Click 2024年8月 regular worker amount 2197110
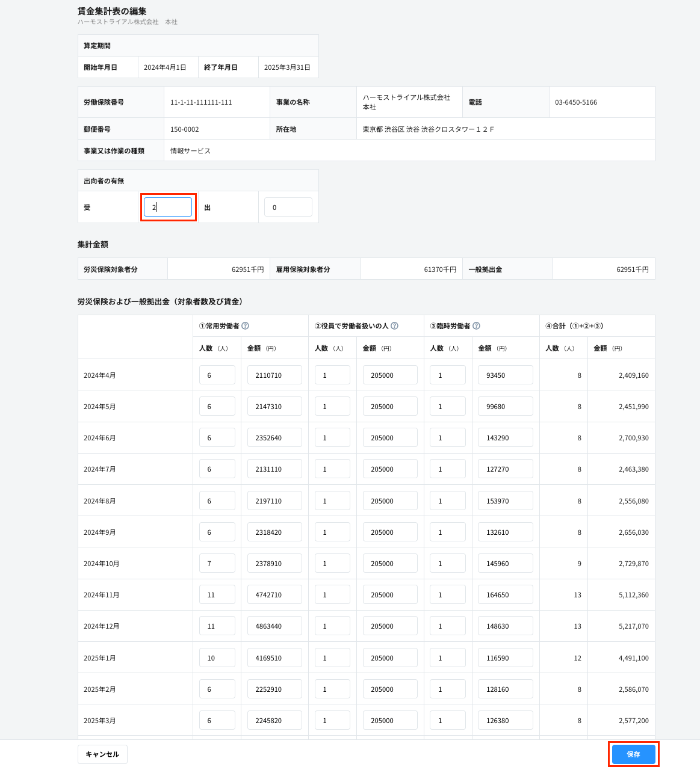700x767 pixels. (274, 501)
